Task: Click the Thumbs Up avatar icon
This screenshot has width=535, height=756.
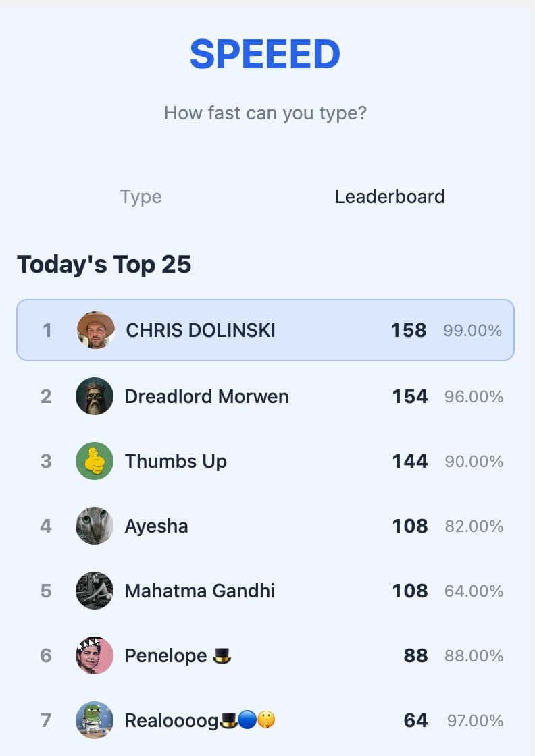Action: click(x=95, y=461)
